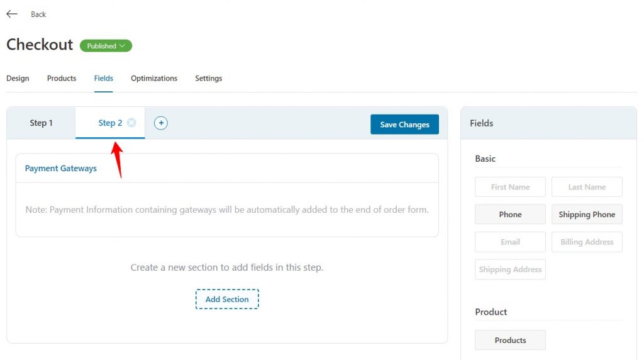The width and height of the screenshot is (644, 360).
Task: Remove Step 2 with its close icon
Action: click(131, 123)
